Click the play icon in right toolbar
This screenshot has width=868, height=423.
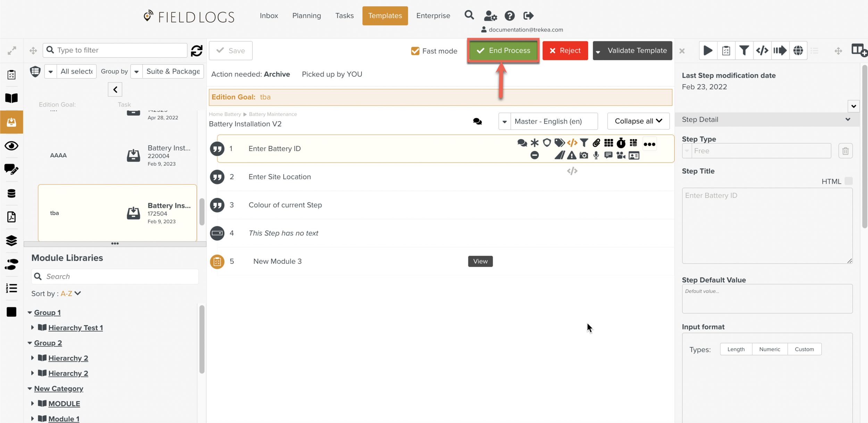tap(708, 51)
